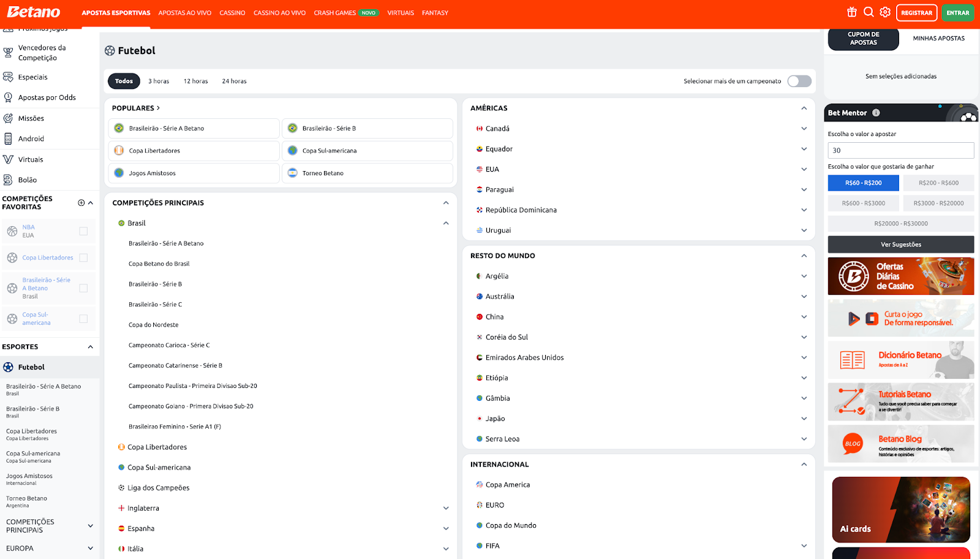Screen dimensions: 980x559
Task: Expand the Austrália row
Action: (x=804, y=297)
